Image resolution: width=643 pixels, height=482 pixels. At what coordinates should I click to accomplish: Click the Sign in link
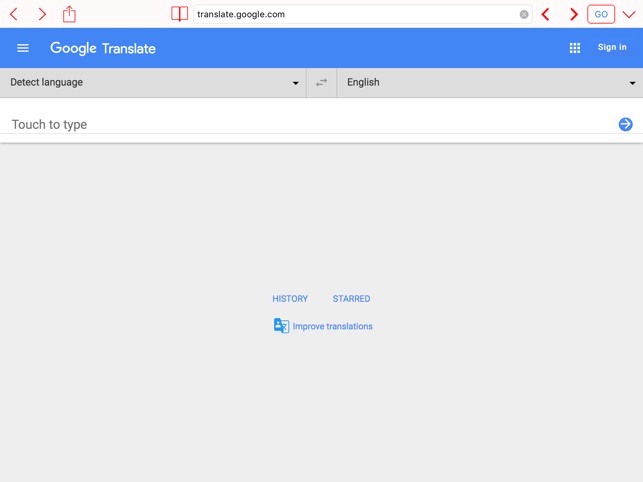pyautogui.click(x=612, y=47)
